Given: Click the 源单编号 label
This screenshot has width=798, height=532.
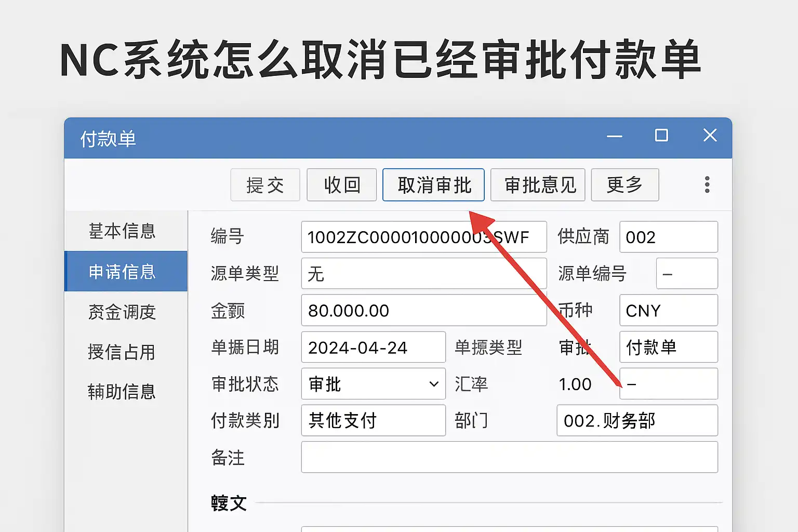Looking at the screenshot, I should [x=592, y=273].
